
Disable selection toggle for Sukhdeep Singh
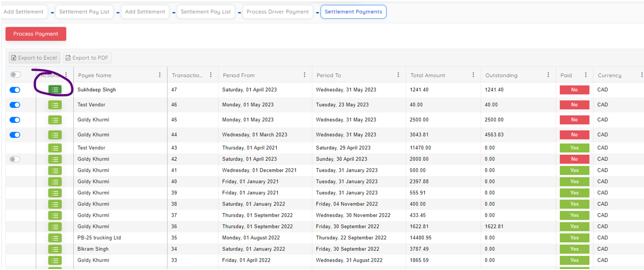(x=15, y=90)
